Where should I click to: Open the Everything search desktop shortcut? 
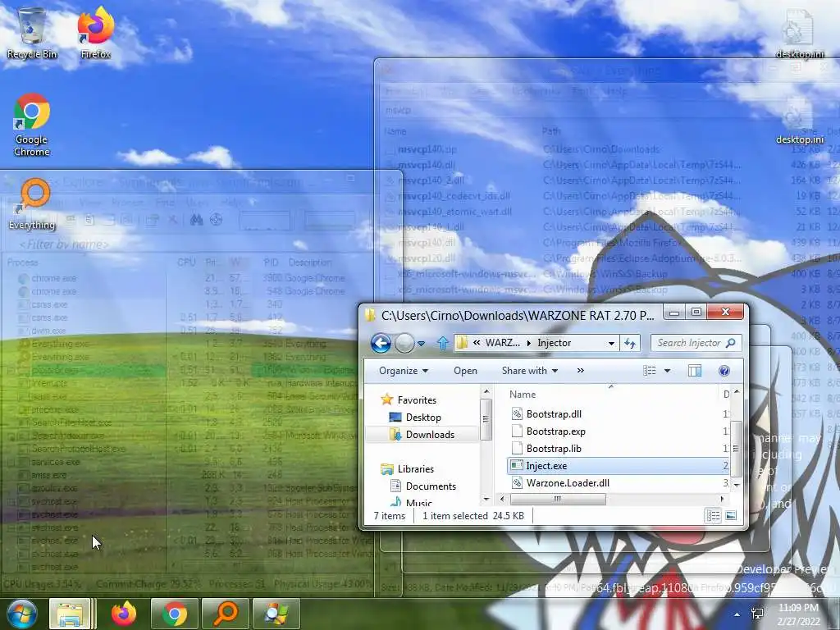pos(32,203)
